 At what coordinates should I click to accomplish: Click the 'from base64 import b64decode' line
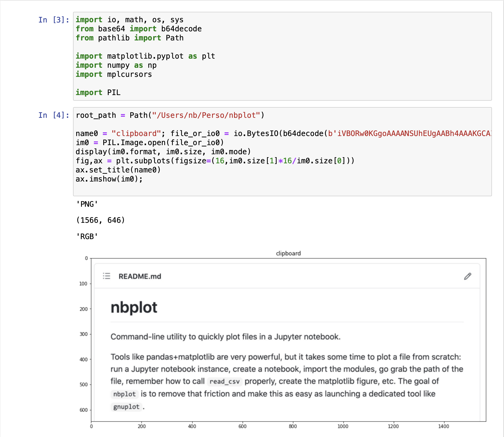tap(139, 29)
